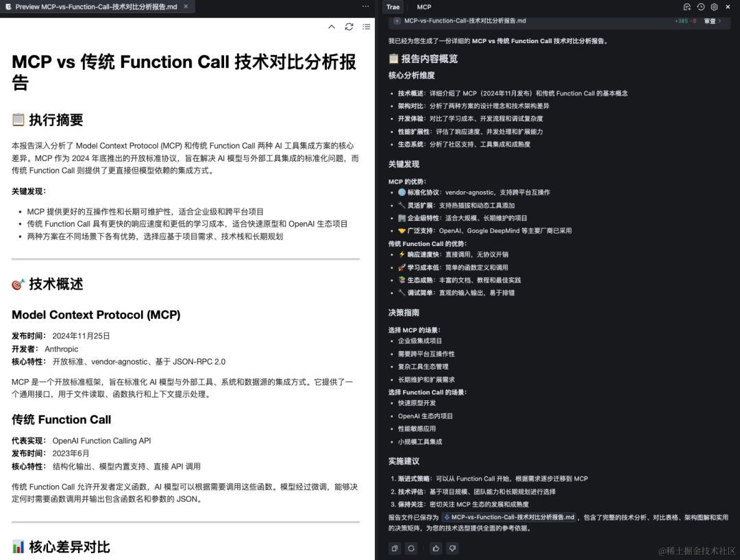Close the Trae chat panel
Screen dimensions: 740x560
pos(728,7)
